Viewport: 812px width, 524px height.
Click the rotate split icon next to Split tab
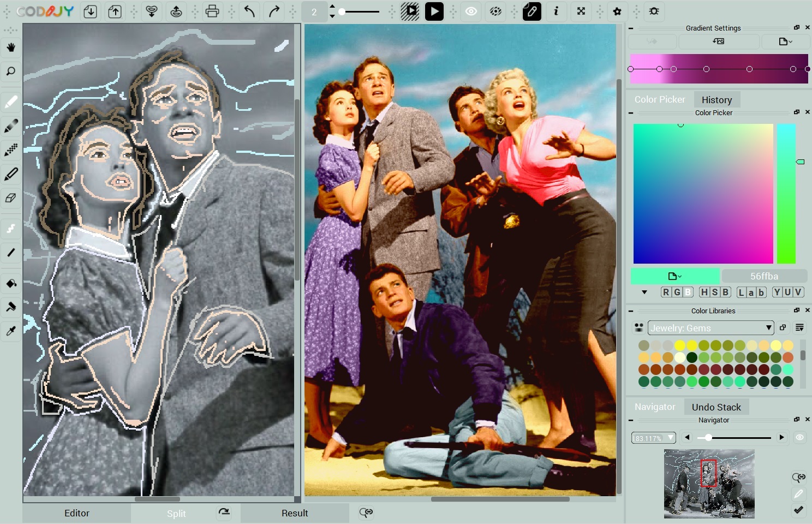coord(224,512)
